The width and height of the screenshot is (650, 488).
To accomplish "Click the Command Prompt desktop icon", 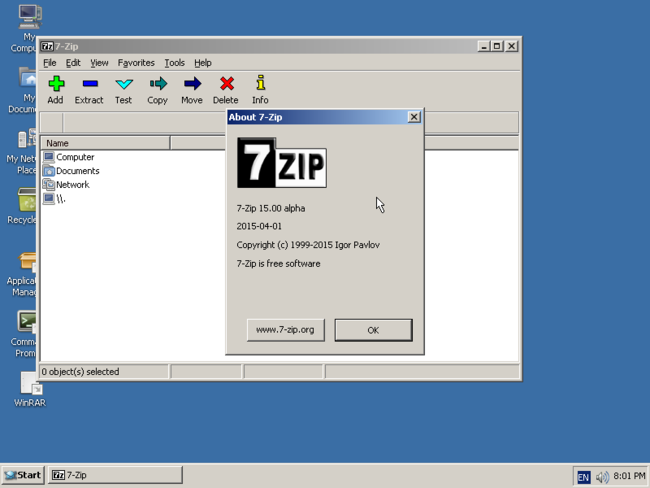I will click(x=27, y=322).
